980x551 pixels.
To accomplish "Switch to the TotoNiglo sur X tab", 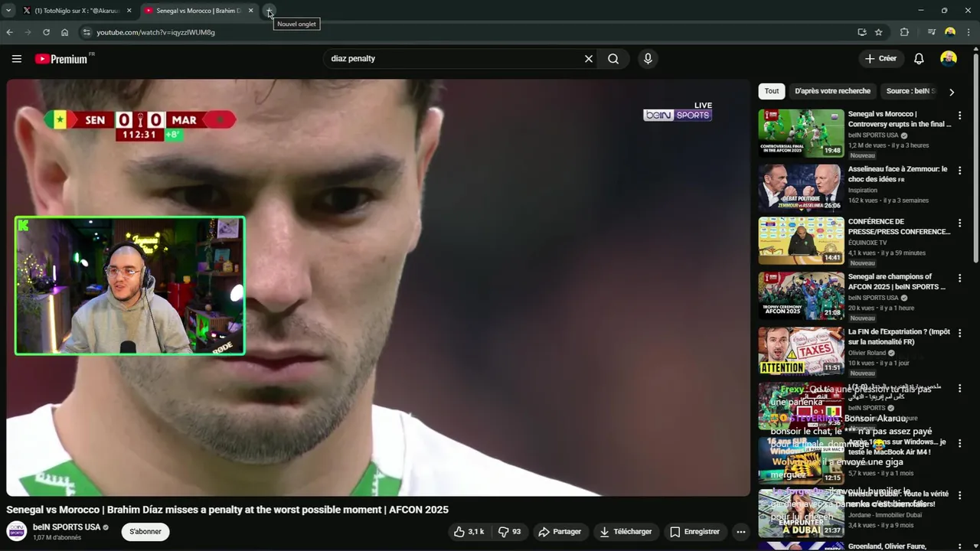I will click(77, 11).
